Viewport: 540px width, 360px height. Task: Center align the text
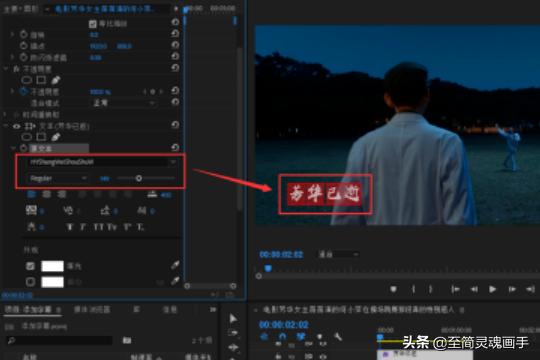pos(46,194)
